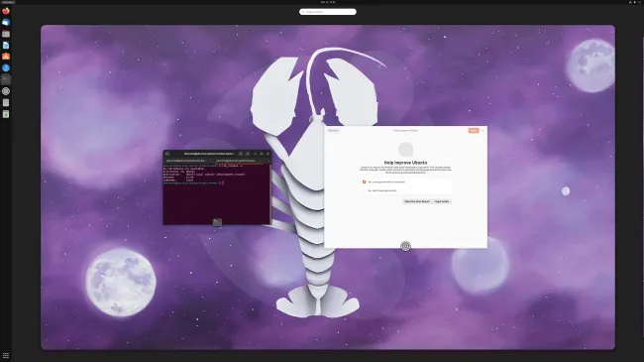644x362 pixels.
Task: Open the network status tray icon
Action: [x=630, y=2]
